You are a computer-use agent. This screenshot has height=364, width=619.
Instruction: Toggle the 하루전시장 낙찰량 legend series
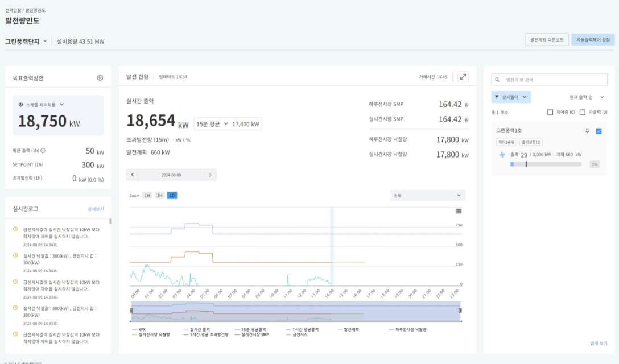point(408,329)
